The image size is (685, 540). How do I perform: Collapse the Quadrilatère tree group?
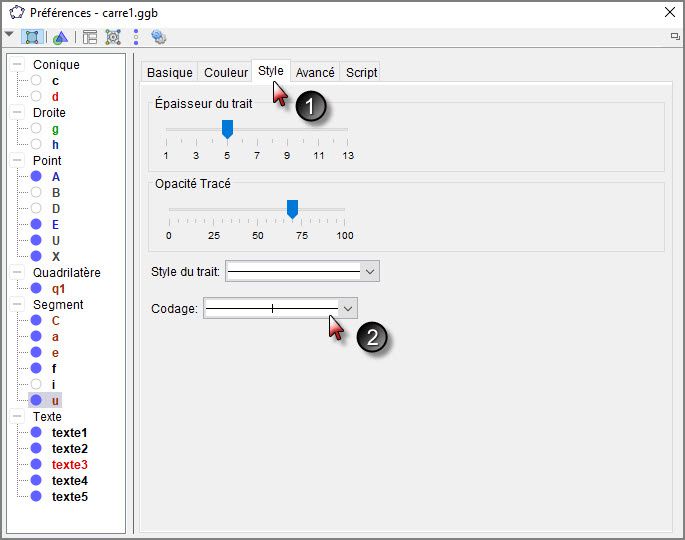coord(17,272)
